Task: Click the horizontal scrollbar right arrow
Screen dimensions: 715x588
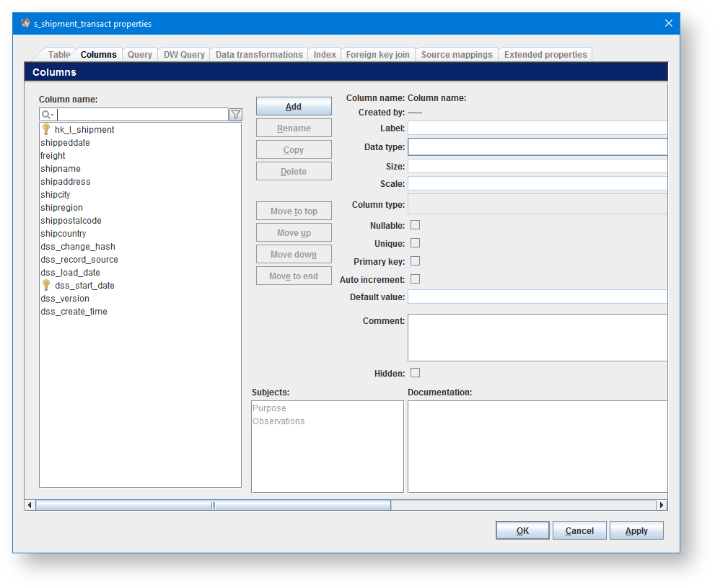Action: tap(662, 505)
